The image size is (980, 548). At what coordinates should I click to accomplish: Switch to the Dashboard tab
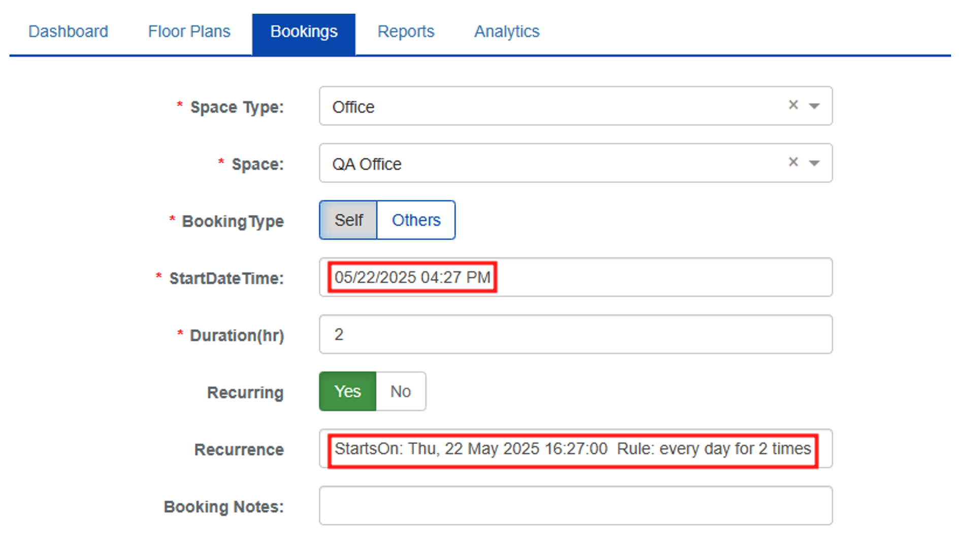pyautogui.click(x=68, y=31)
